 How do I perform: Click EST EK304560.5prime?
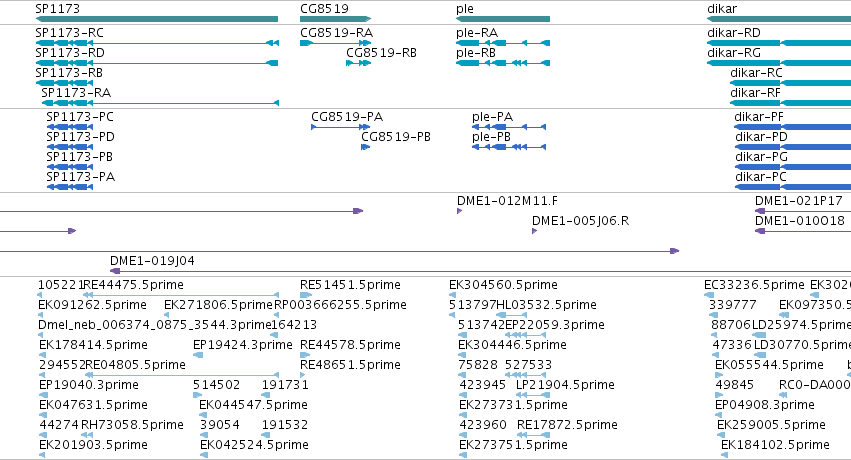[x=503, y=285]
